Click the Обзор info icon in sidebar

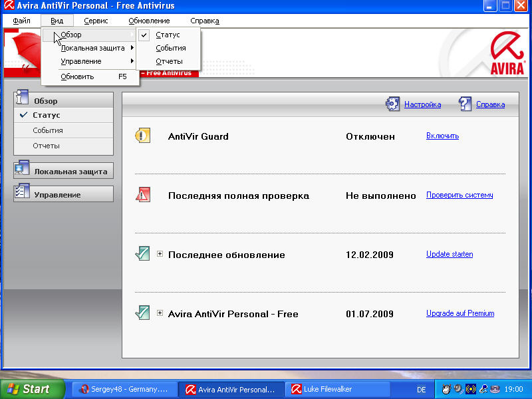(22, 97)
